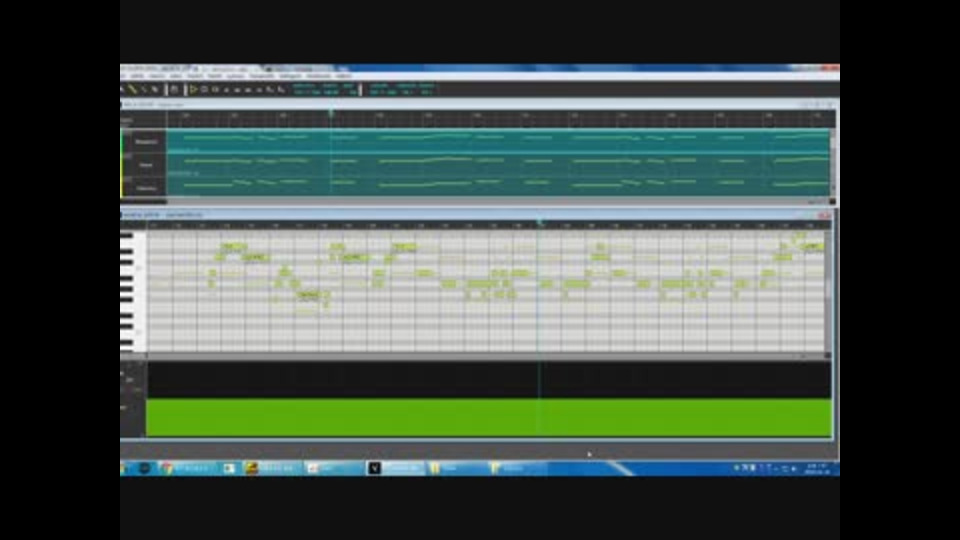
Task: Select the yellow Pencil tool in toolbar
Action: click(133, 89)
